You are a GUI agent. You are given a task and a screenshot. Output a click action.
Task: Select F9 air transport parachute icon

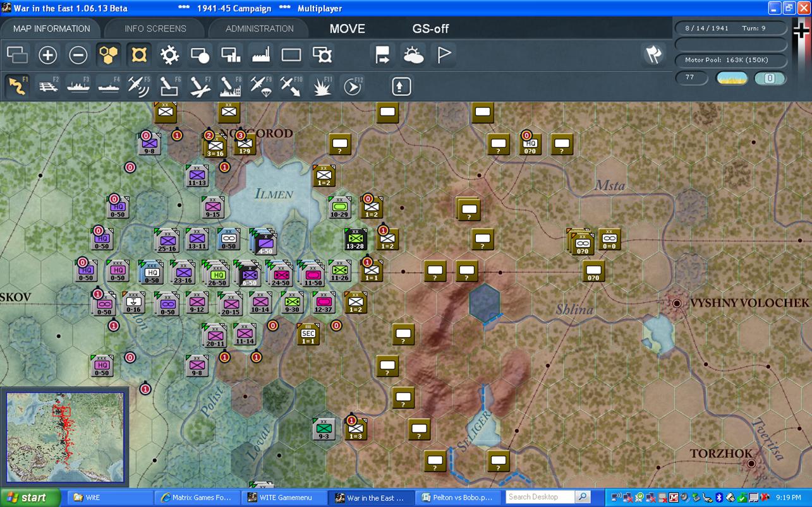(261, 86)
